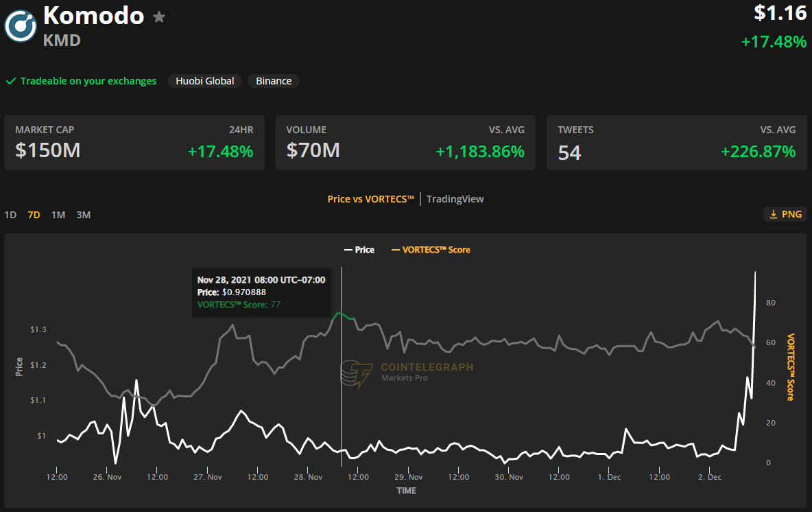Image resolution: width=812 pixels, height=512 pixels.
Task: Click the Cointelegraph Markets Pro watermark logo
Action: [x=357, y=373]
